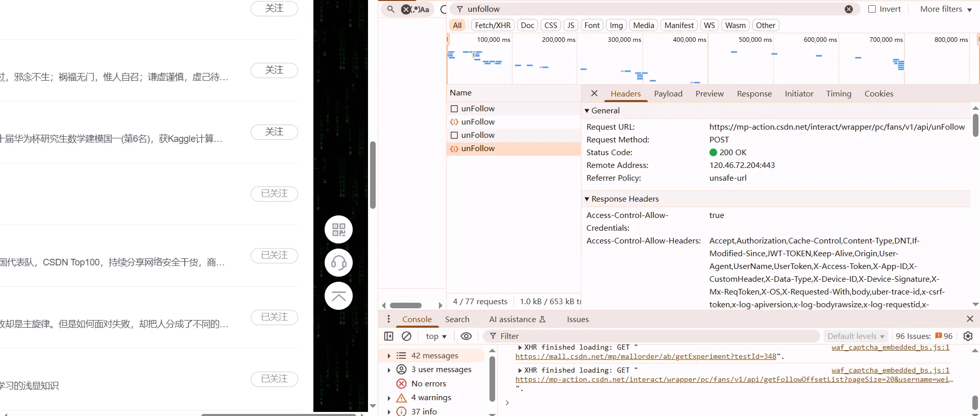
Task: Collapse the General section
Action: click(587, 111)
